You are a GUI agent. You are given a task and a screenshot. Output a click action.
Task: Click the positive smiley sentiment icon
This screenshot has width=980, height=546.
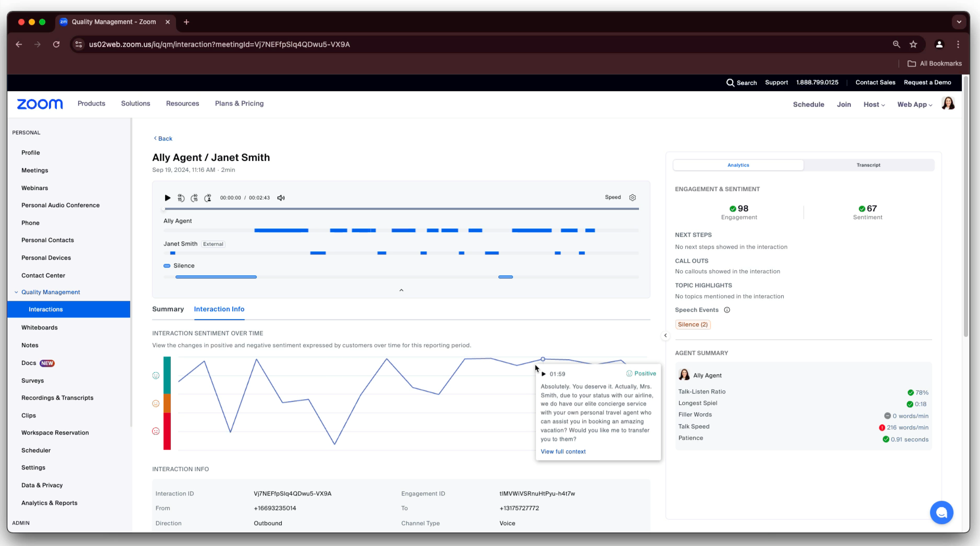point(156,375)
